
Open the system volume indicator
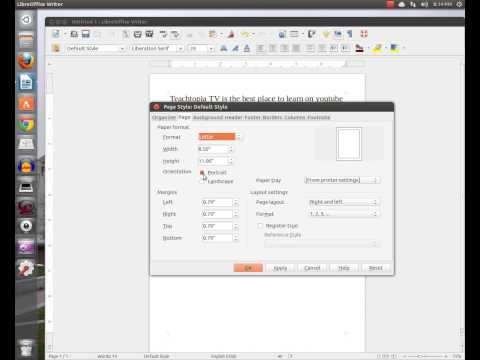click(x=424, y=4)
